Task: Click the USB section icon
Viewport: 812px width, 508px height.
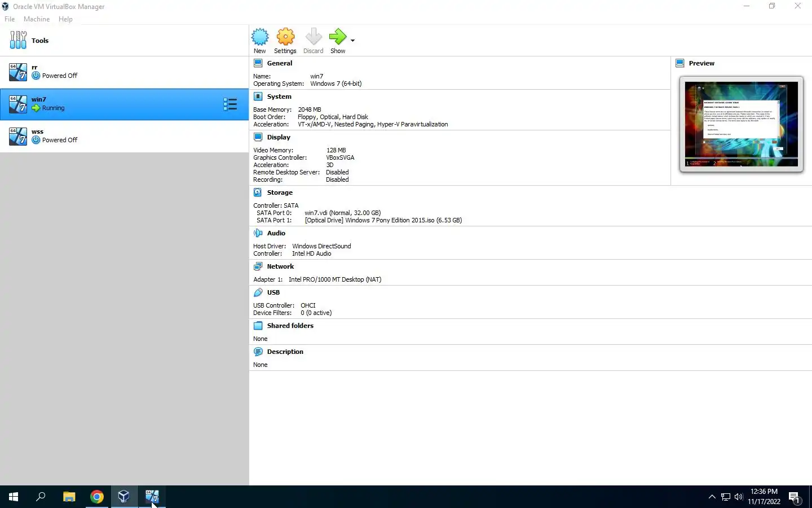Action: click(x=258, y=292)
